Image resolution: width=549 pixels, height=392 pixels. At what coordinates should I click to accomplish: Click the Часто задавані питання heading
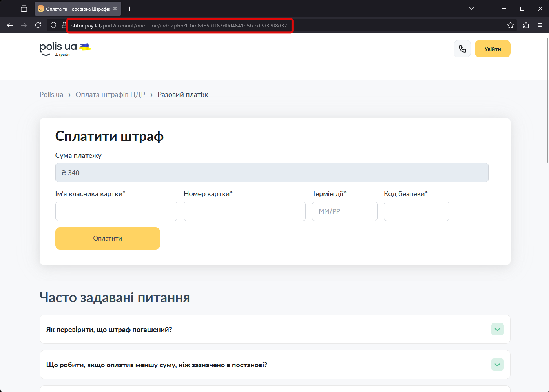pos(115,297)
